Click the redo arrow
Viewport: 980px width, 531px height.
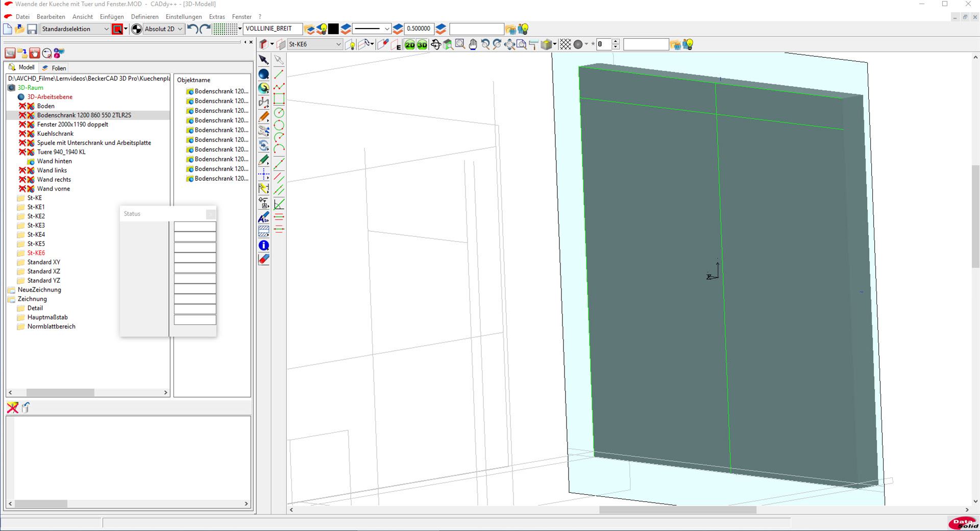(x=205, y=29)
